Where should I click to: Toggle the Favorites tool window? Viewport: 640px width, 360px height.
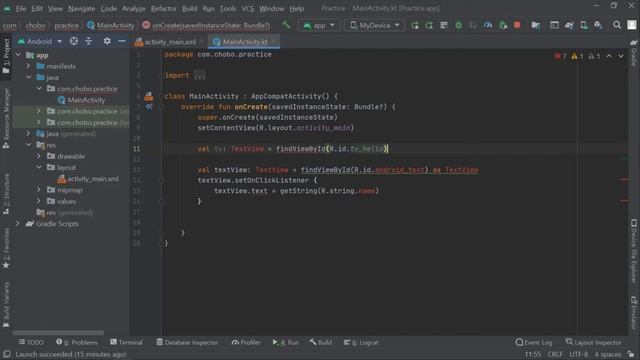click(6, 248)
